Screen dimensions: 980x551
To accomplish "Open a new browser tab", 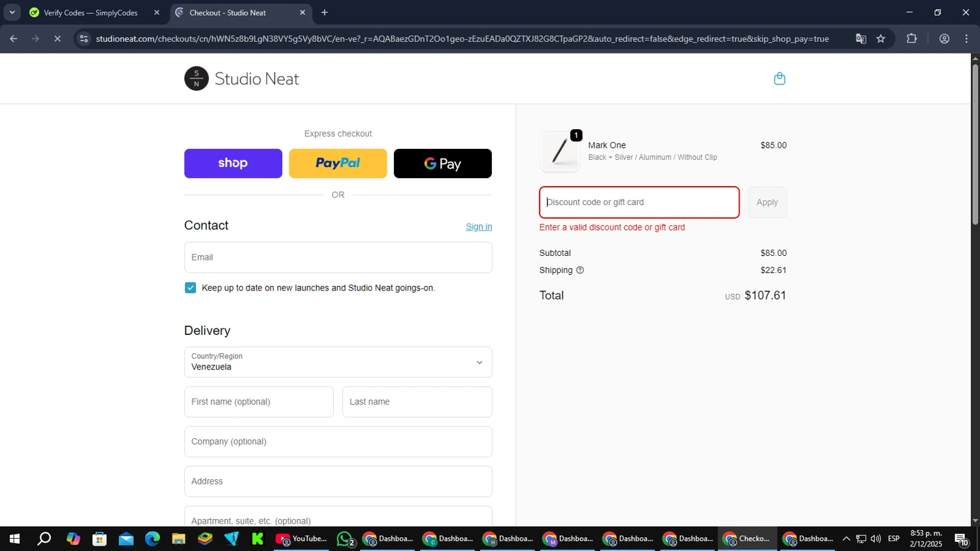I will pos(325,12).
